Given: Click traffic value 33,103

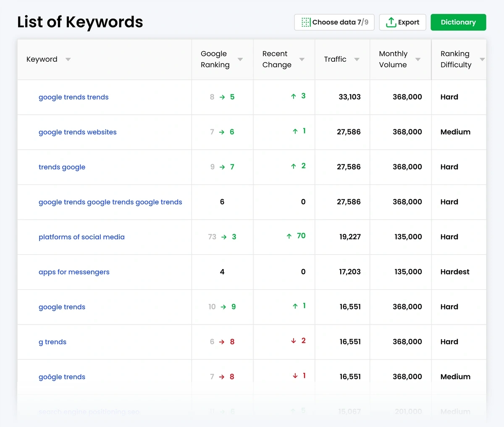Looking at the screenshot, I should [x=350, y=97].
